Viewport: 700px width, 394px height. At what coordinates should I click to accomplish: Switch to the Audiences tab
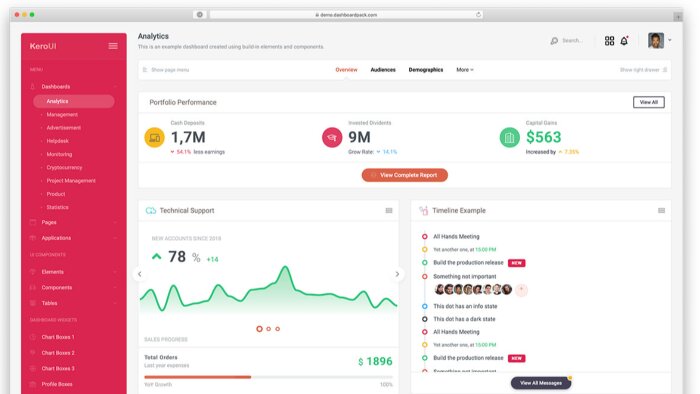[x=383, y=70]
